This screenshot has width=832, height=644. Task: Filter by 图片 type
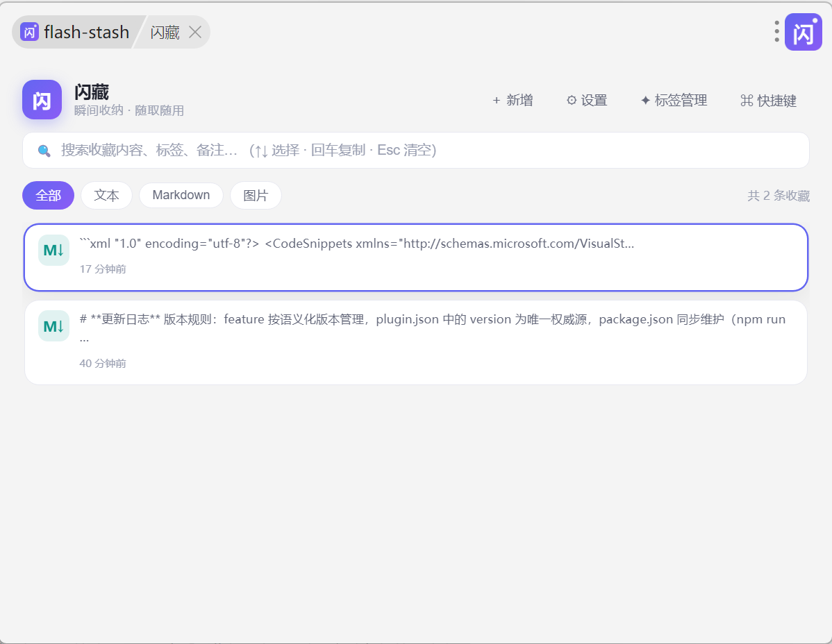(256, 196)
